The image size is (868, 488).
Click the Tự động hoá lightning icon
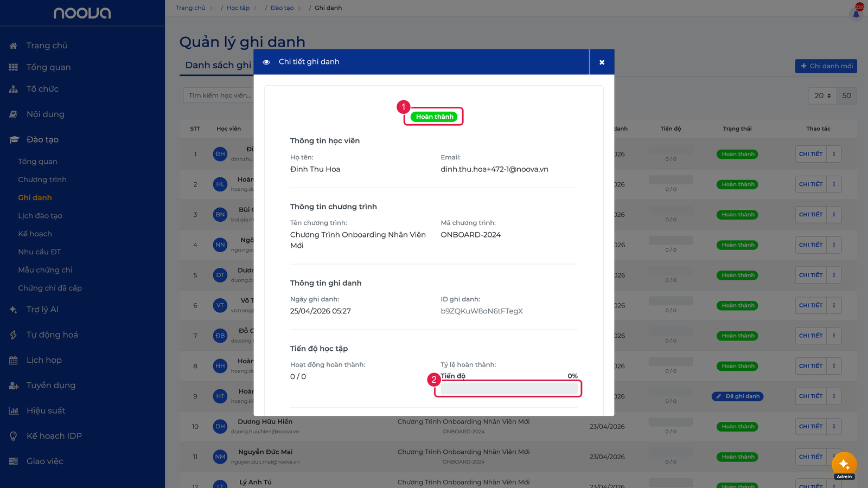point(14,335)
